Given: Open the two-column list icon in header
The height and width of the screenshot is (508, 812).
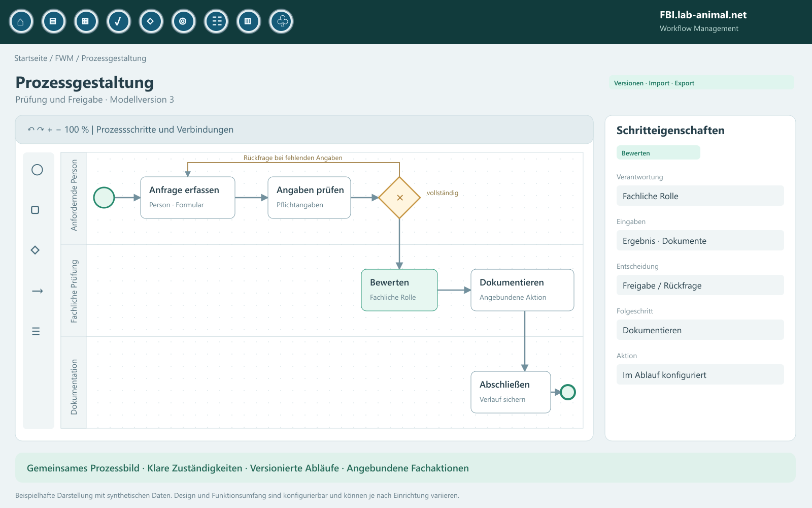Looking at the screenshot, I should pyautogui.click(x=216, y=21).
